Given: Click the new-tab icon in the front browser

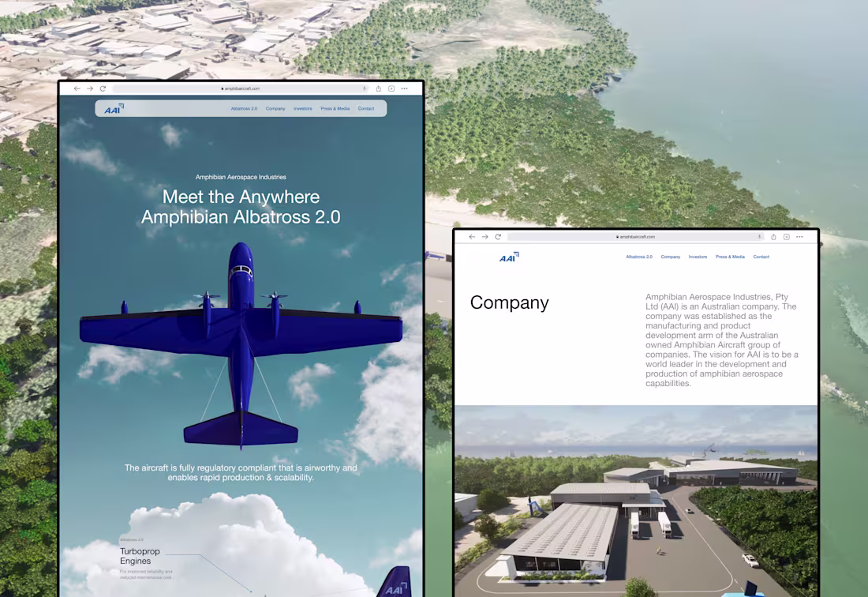Looking at the screenshot, I should (391, 88).
